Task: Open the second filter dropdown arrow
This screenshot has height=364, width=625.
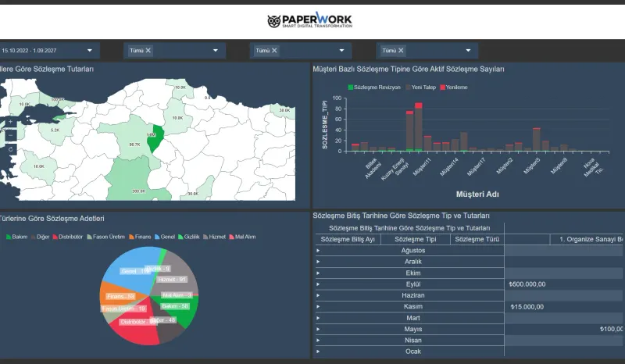Action: coord(216,51)
